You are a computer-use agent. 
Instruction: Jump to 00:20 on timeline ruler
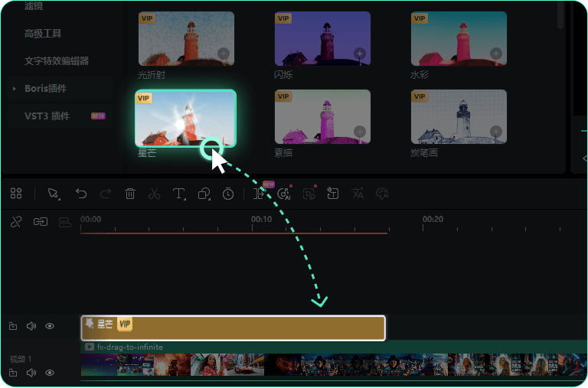(x=433, y=220)
